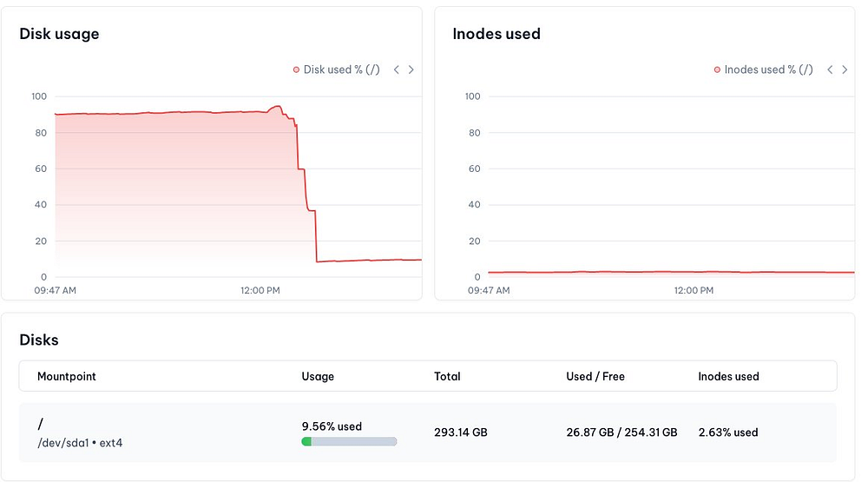Click the Total column header
Image resolution: width=868 pixels, height=482 pixels.
tap(447, 376)
